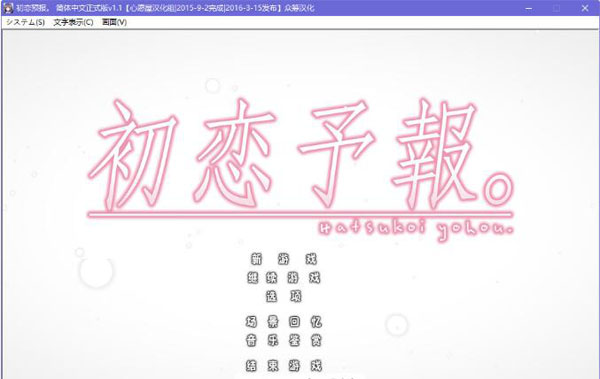Open the 文字表示(C) menu

pos(73,22)
